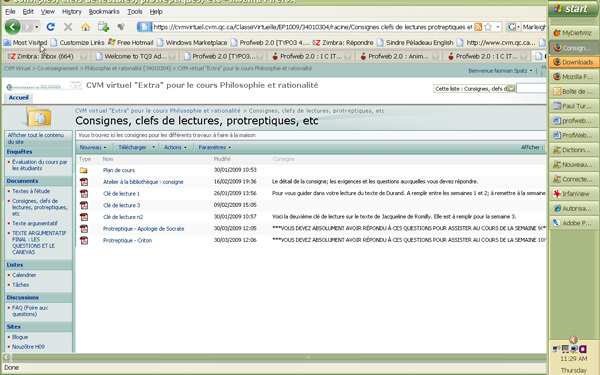Open the Télécharger dropdown menu

137,147
